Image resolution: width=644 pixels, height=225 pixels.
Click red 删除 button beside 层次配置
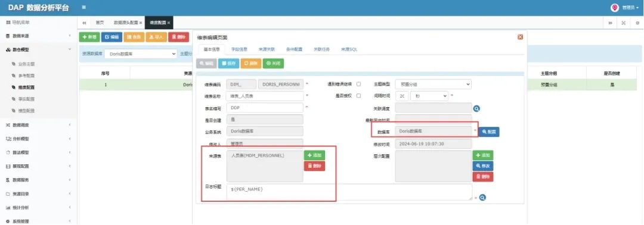(483, 177)
